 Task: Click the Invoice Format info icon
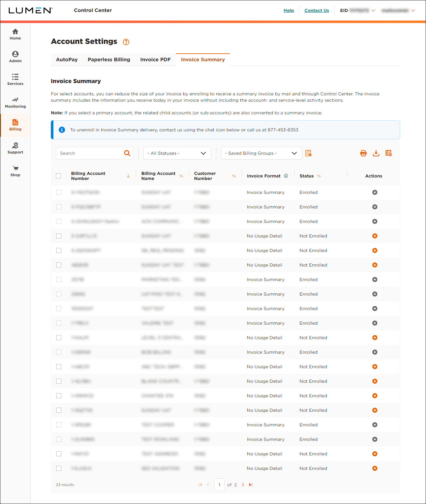(286, 176)
